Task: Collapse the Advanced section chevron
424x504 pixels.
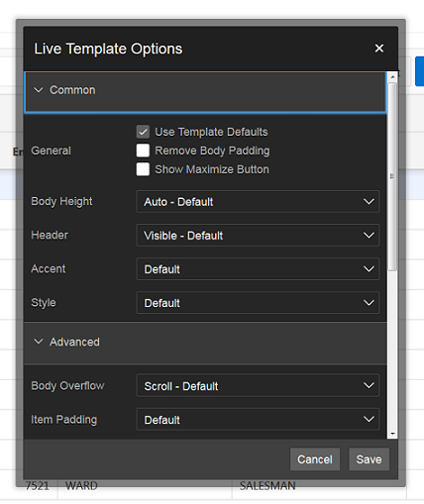Action: [x=39, y=342]
